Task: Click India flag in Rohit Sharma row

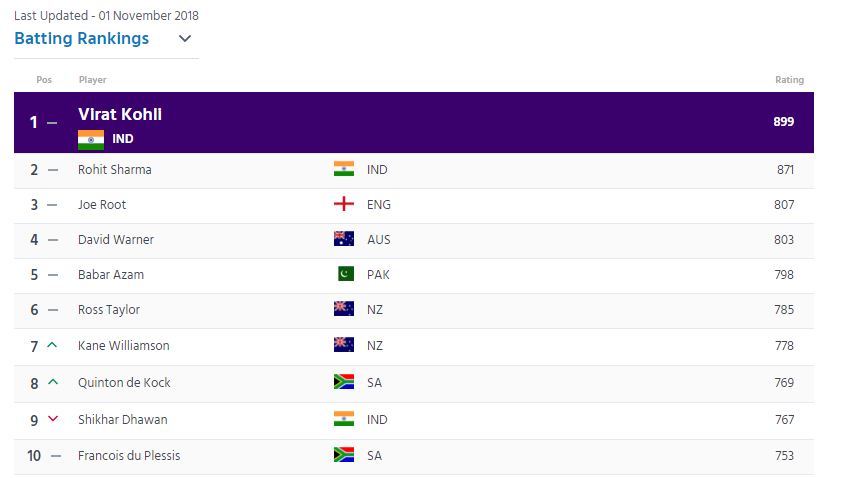Action: [x=344, y=169]
